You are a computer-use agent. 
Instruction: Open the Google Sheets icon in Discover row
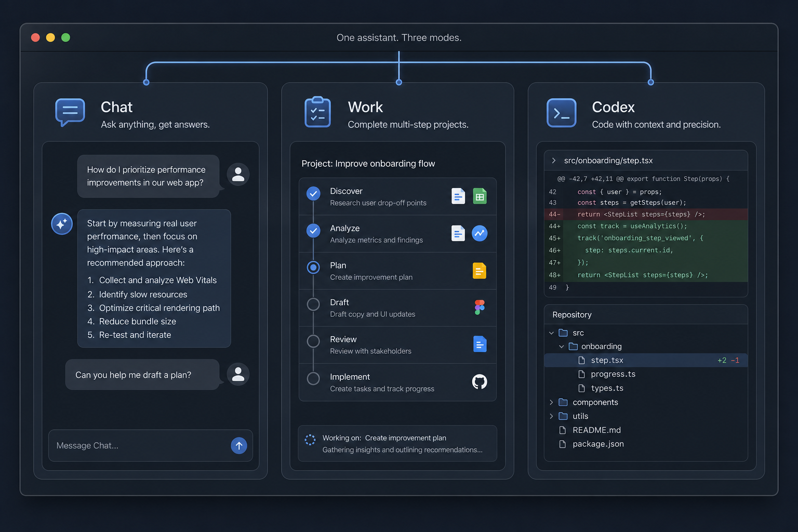[480, 196]
